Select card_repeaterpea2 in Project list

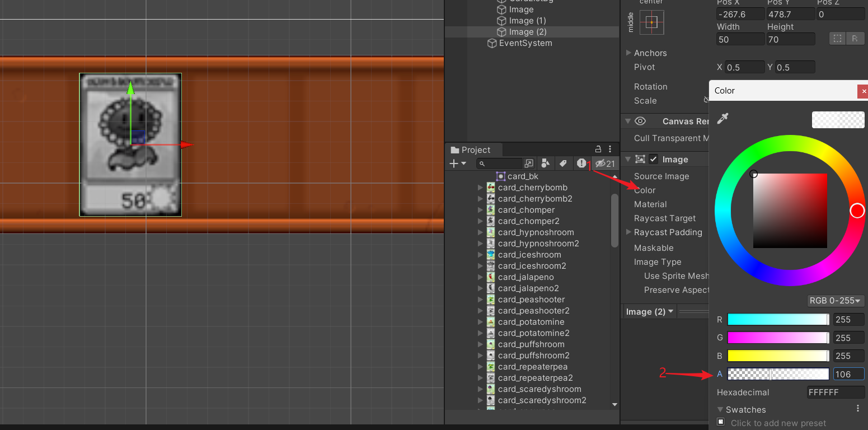click(x=536, y=378)
